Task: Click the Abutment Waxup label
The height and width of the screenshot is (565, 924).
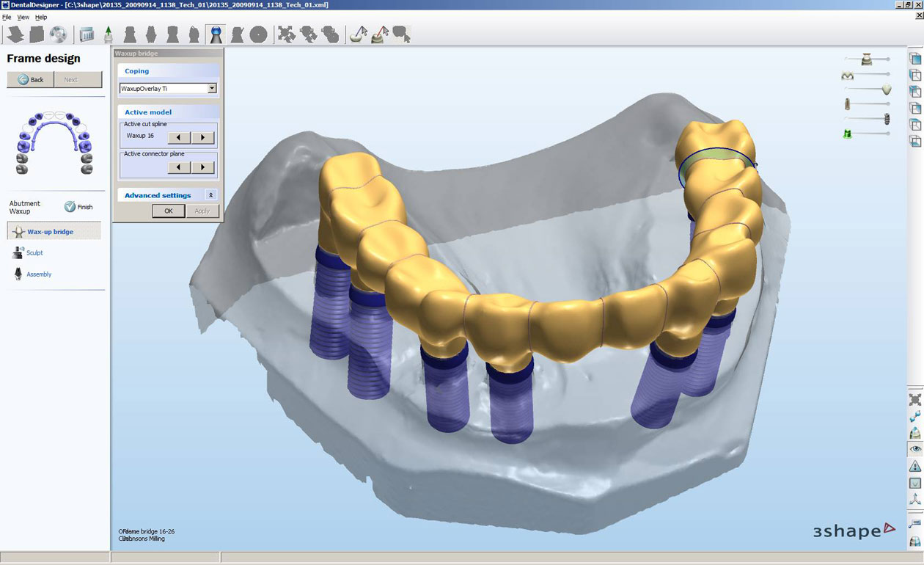Action: click(25, 207)
